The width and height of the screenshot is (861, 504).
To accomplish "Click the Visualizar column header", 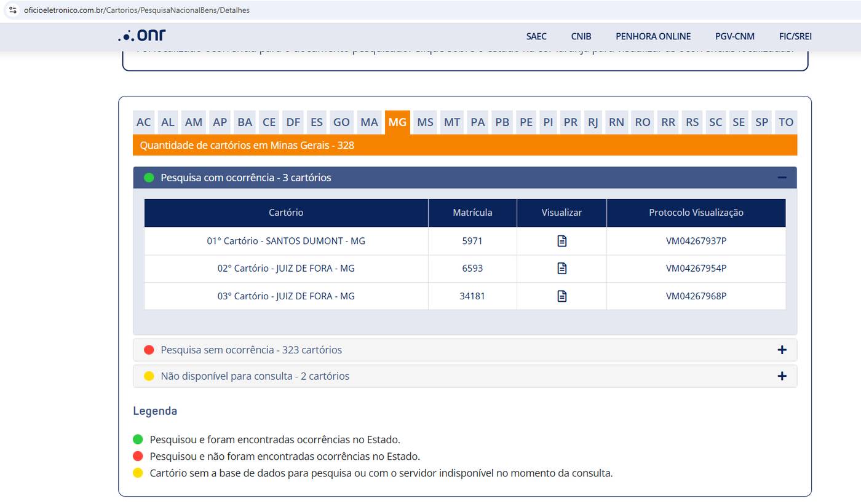I will [x=561, y=213].
